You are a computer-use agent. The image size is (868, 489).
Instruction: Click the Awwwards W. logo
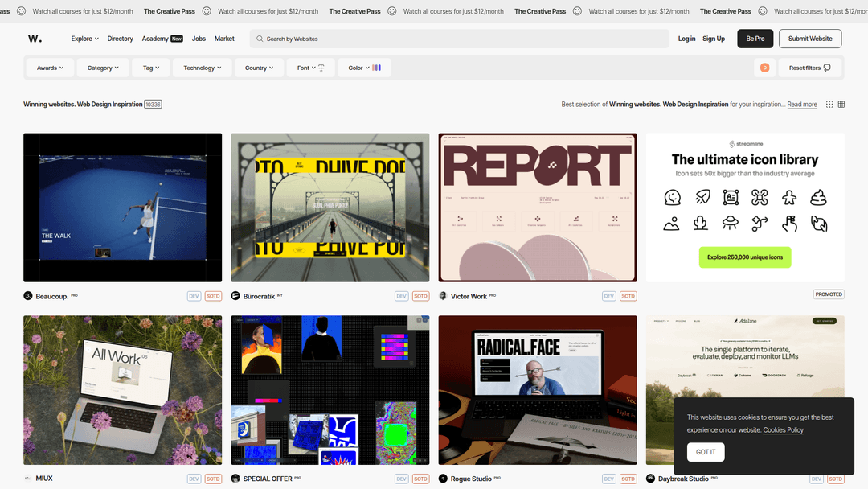click(x=35, y=39)
